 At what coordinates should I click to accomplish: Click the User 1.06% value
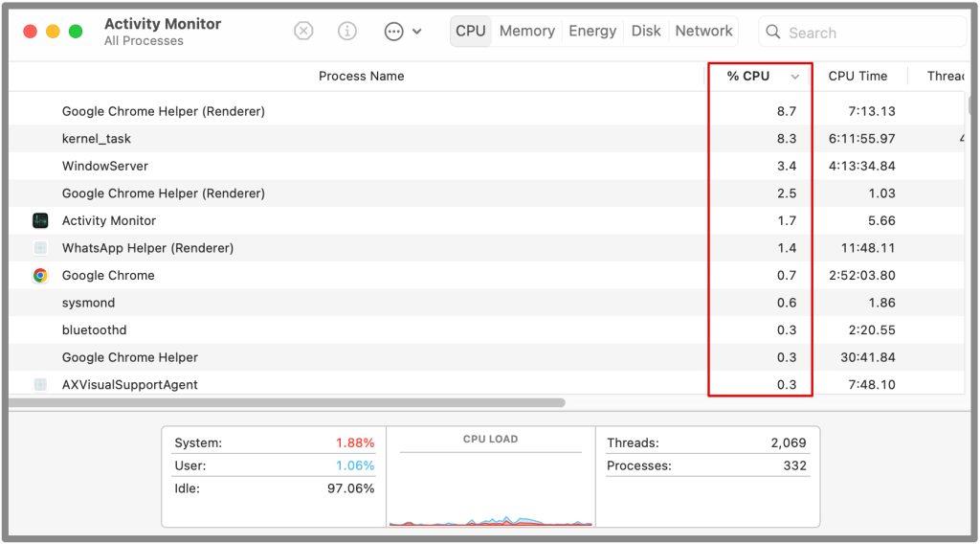click(355, 465)
